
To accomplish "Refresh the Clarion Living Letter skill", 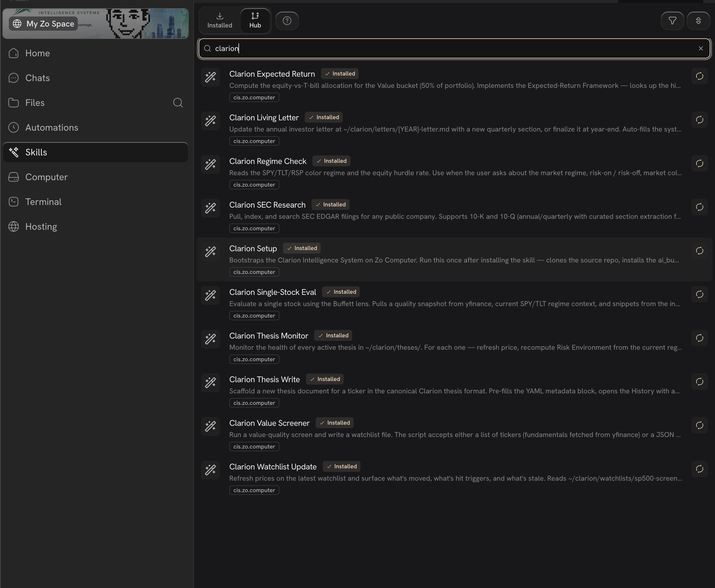I will [x=699, y=120].
